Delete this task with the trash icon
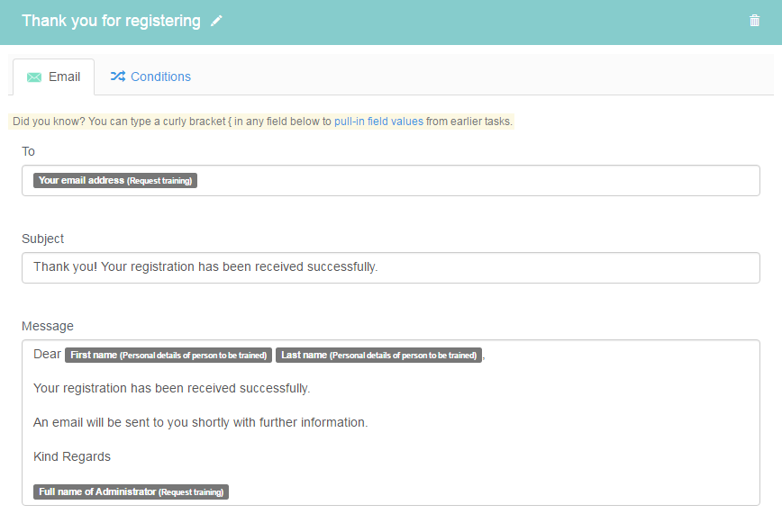Screen dimensions: 782x532 click(754, 21)
